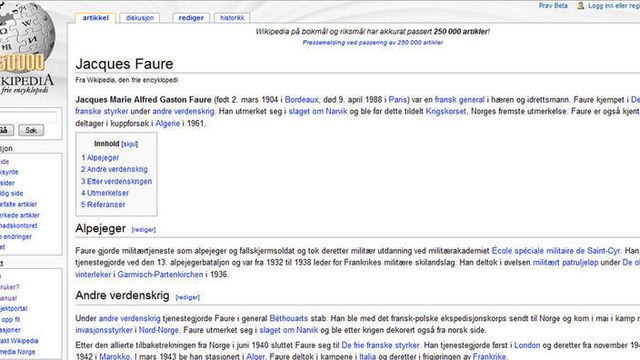Switch to the diskusjon tab
The height and width of the screenshot is (360, 640).
140,18
